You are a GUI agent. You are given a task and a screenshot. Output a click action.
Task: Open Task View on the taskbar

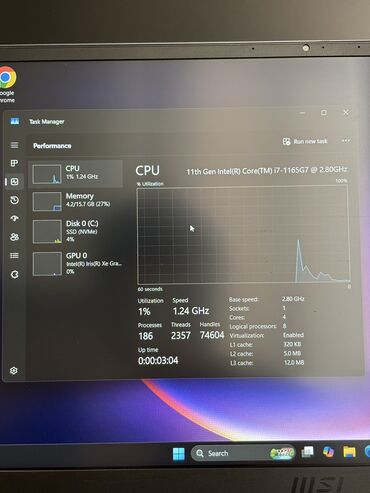pos(307,452)
